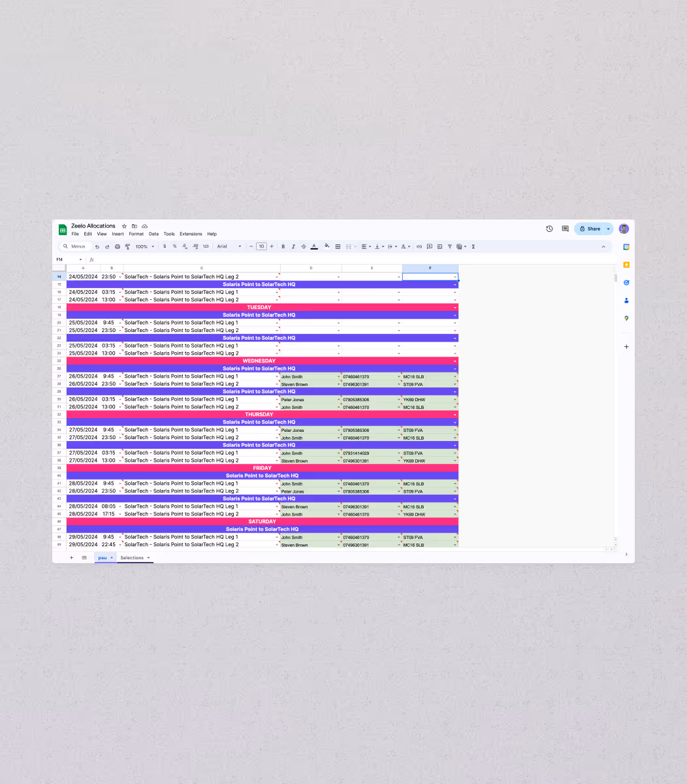Insert a comment
The image size is (687, 784).
click(429, 246)
